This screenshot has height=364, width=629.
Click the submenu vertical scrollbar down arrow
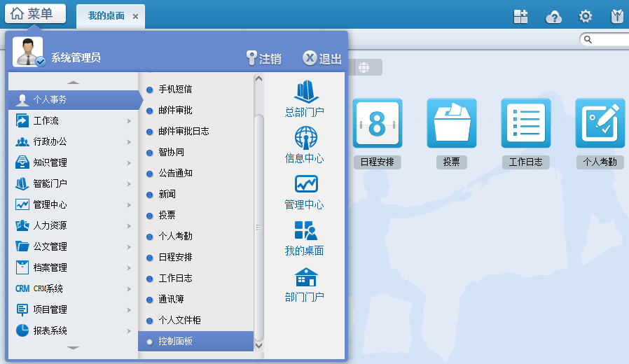[258, 345]
